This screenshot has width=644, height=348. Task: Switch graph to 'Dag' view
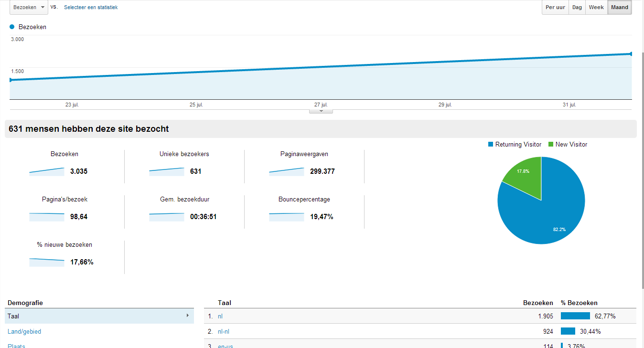pos(577,7)
